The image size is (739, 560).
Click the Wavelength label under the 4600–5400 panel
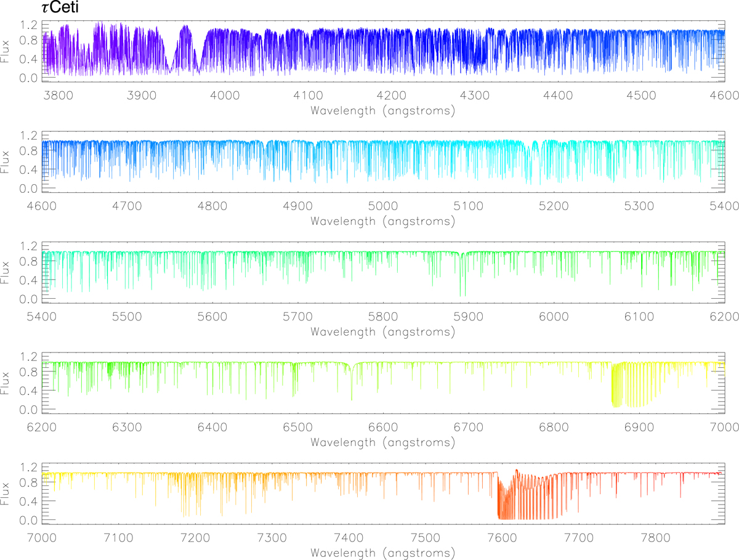pyautogui.click(x=382, y=221)
